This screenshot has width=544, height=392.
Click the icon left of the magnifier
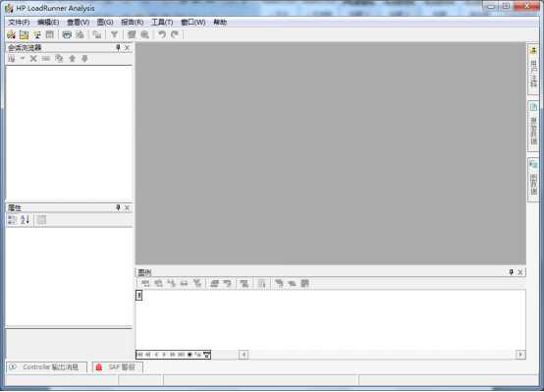[x=132, y=34]
